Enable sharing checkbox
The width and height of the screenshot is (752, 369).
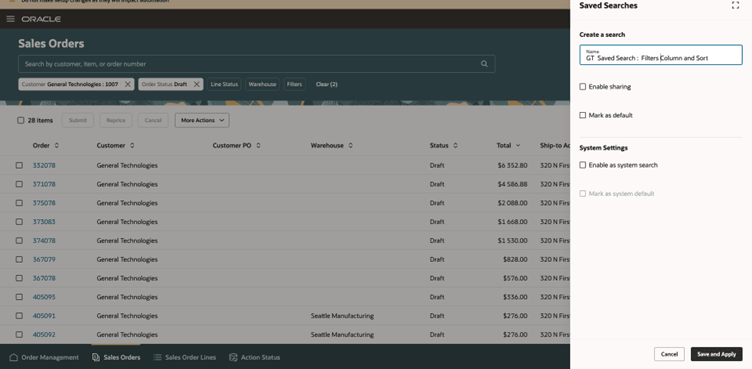583,87
